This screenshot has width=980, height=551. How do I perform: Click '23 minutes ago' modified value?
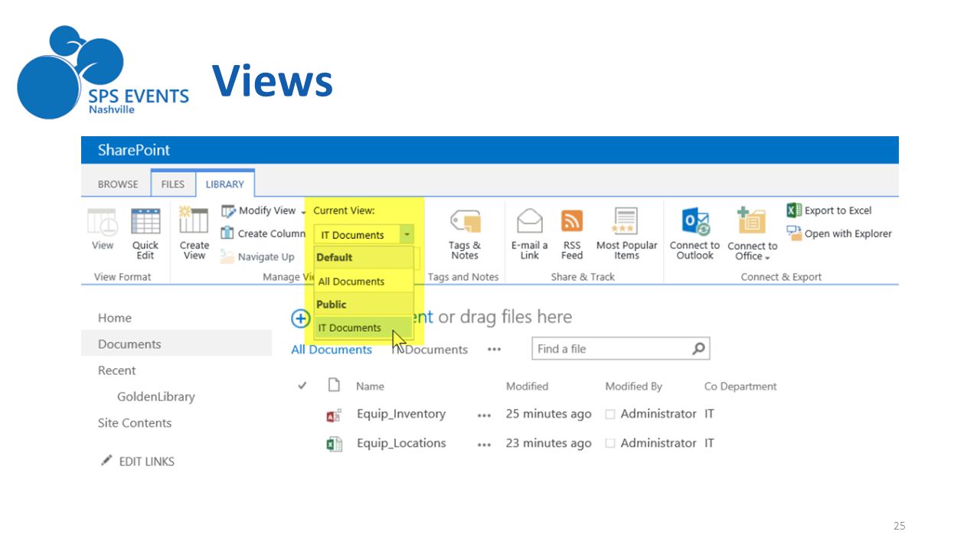tap(549, 443)
